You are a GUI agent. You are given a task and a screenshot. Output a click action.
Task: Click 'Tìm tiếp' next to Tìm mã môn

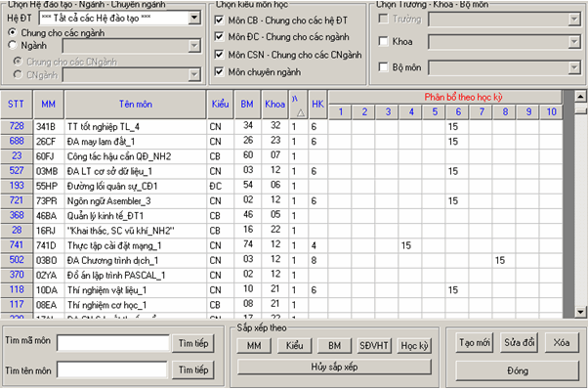193,343
